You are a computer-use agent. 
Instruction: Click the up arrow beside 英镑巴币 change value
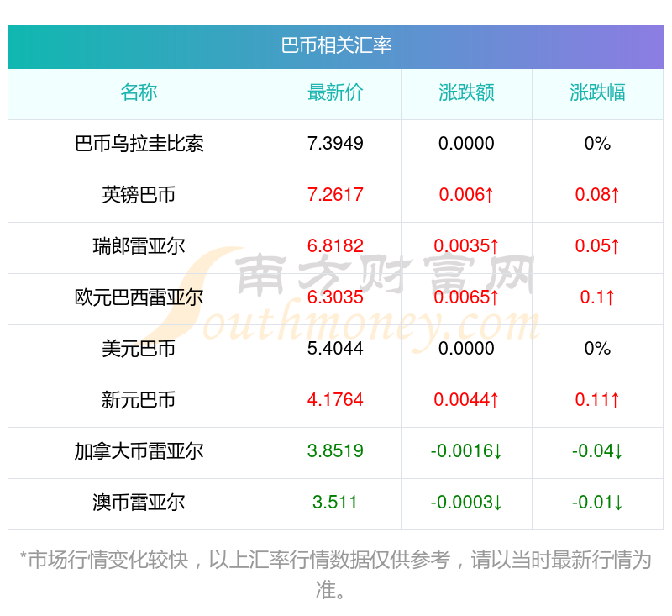(x=490, y=196)
